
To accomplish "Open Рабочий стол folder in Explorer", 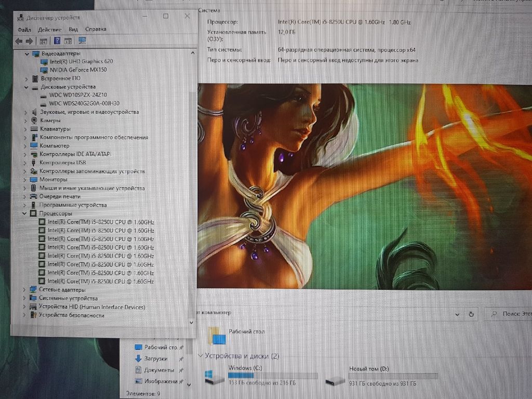I will 236,335.
